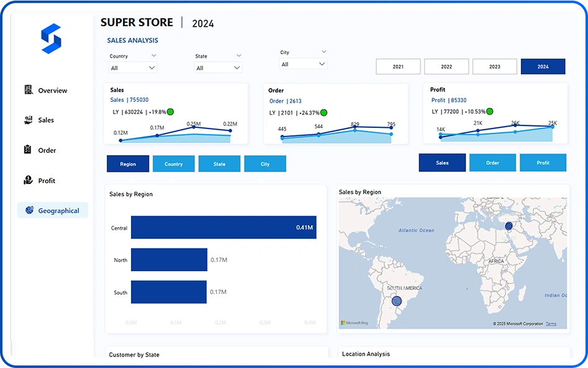
Task: Click the Overview building icon in sidebar
Action: (x=29, y=90)
